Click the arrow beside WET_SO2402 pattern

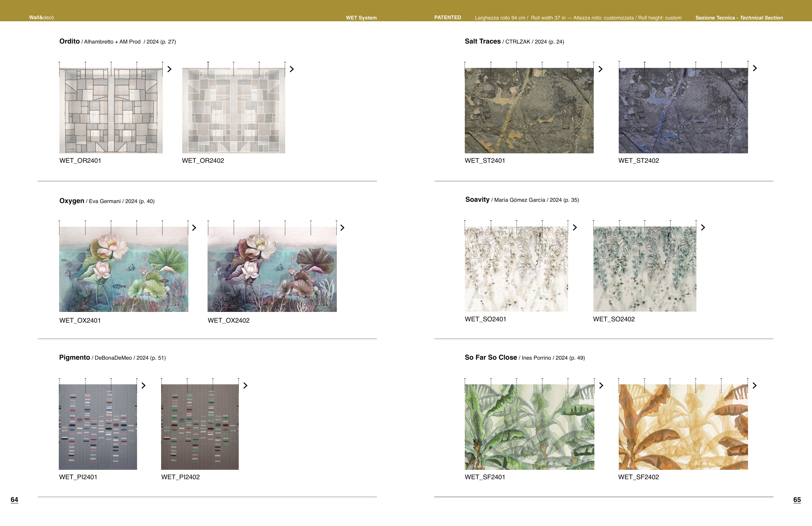703,227
